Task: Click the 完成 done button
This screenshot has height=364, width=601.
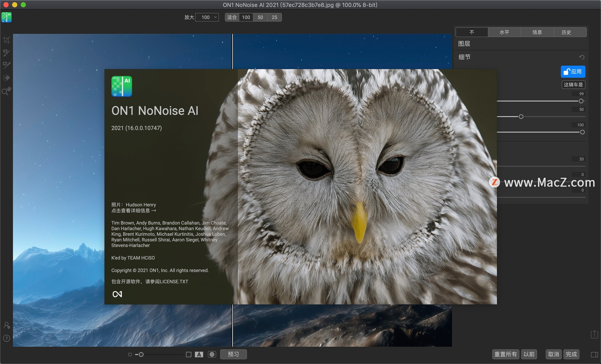Action: coord(571,354)
